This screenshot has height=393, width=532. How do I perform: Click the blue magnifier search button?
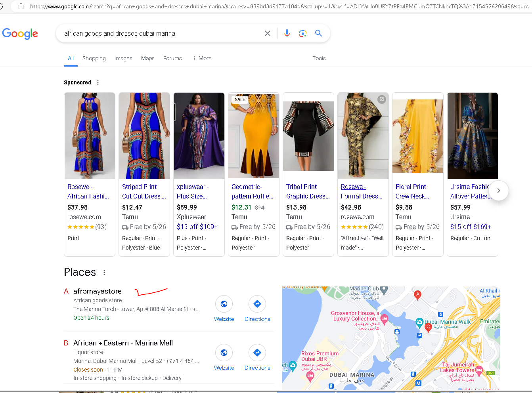coord(318,34)
